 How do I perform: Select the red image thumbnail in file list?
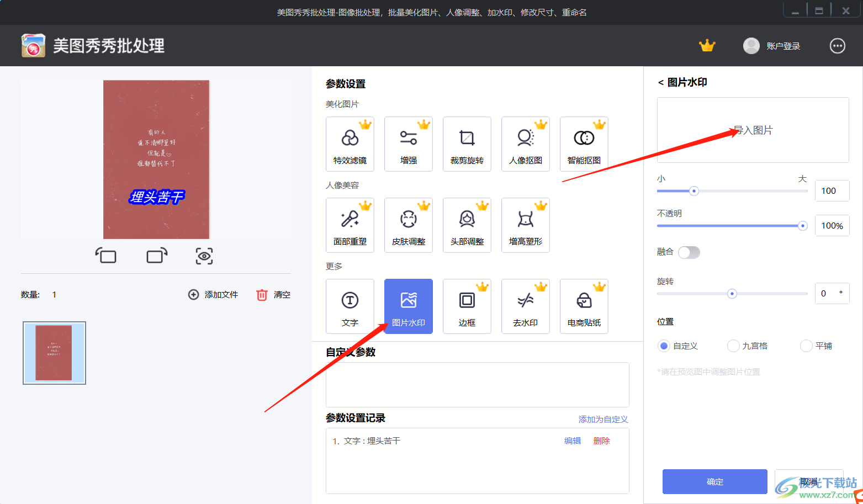coord(54,353)
